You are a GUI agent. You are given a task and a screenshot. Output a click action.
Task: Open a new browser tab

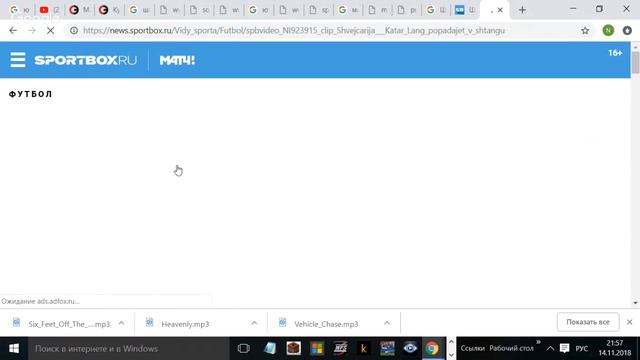(x=522, y=10)
